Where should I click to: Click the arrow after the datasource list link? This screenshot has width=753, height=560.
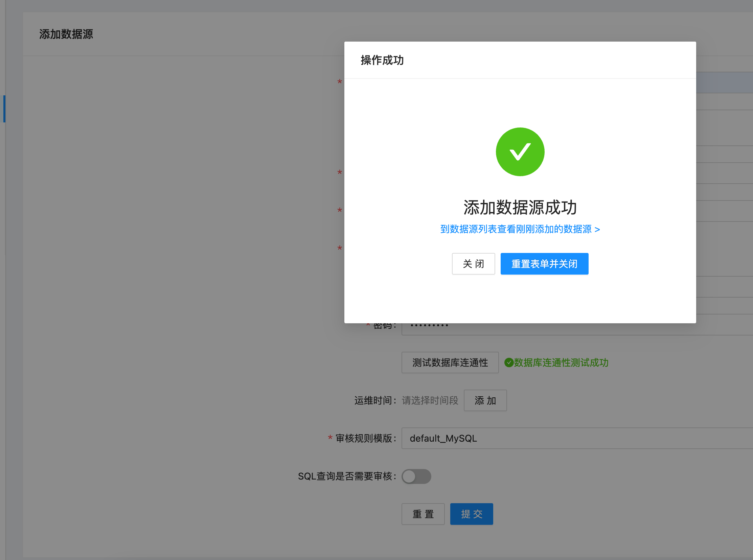(597, 229)
